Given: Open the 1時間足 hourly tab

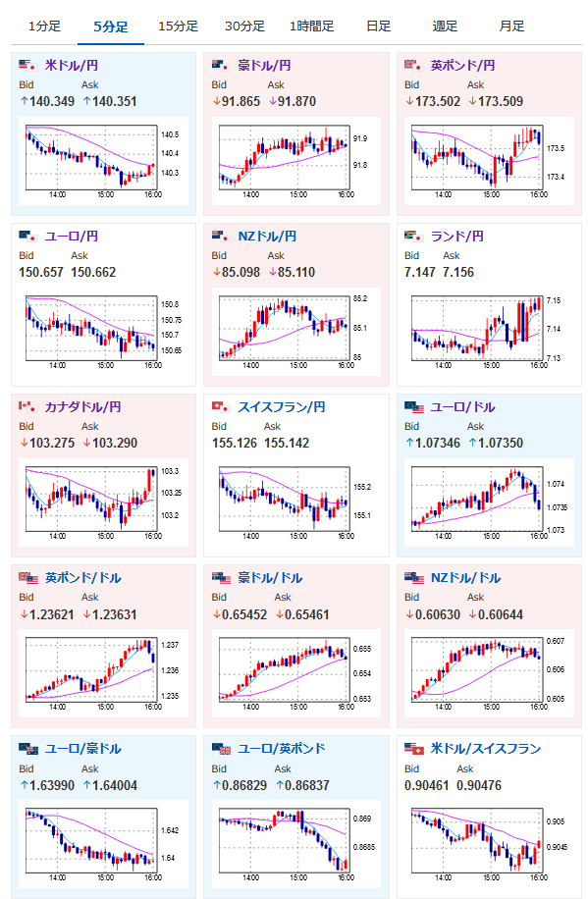Looking at the screenshot, I should [x=311, y=26].
